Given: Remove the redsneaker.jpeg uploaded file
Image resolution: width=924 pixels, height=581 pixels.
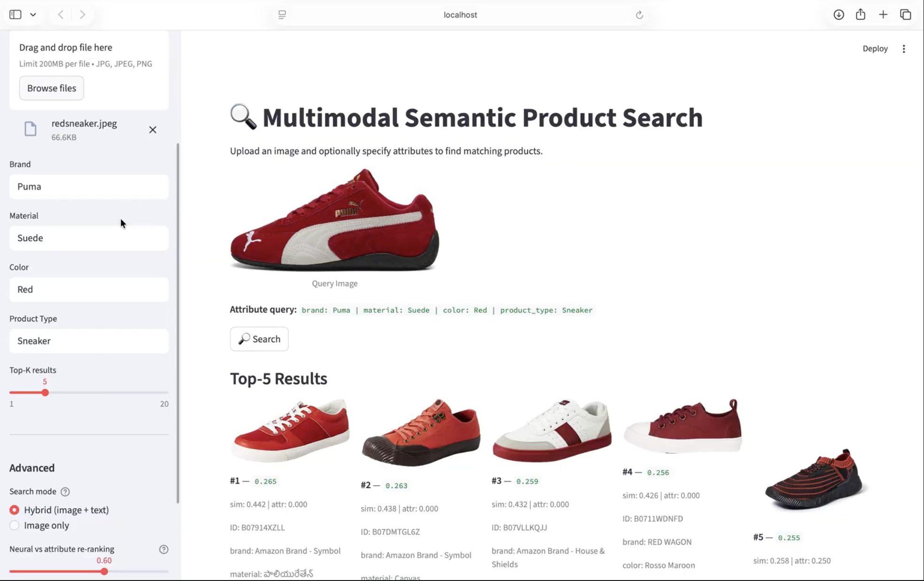Looking at the screenshot, I should 153,130.
